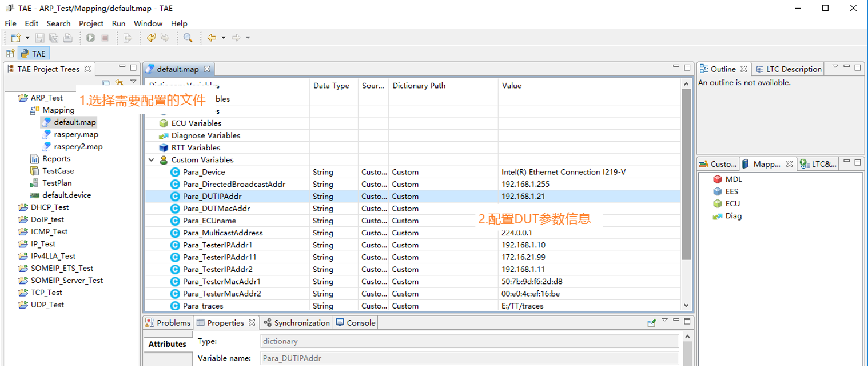Image resolution: width=868 pixels, height=368 pixels.
Task: Click the yellow Undo arrow icon
Action: [151, 38]
